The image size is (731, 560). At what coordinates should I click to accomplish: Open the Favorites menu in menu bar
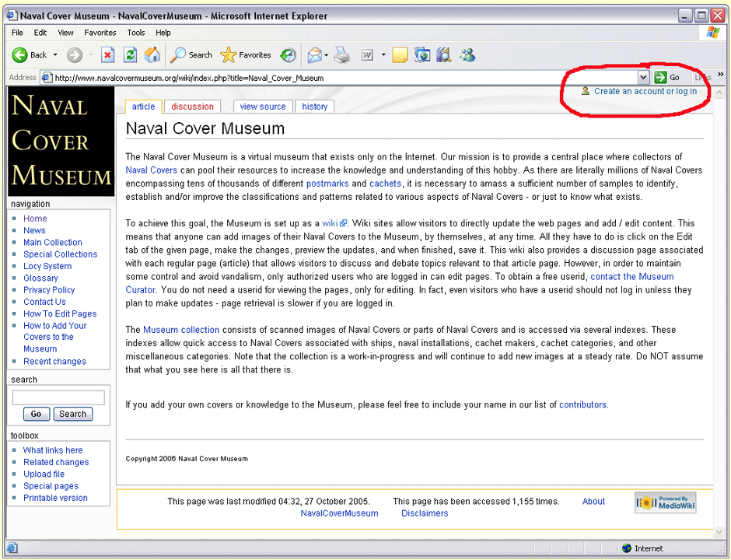(100, 33)
